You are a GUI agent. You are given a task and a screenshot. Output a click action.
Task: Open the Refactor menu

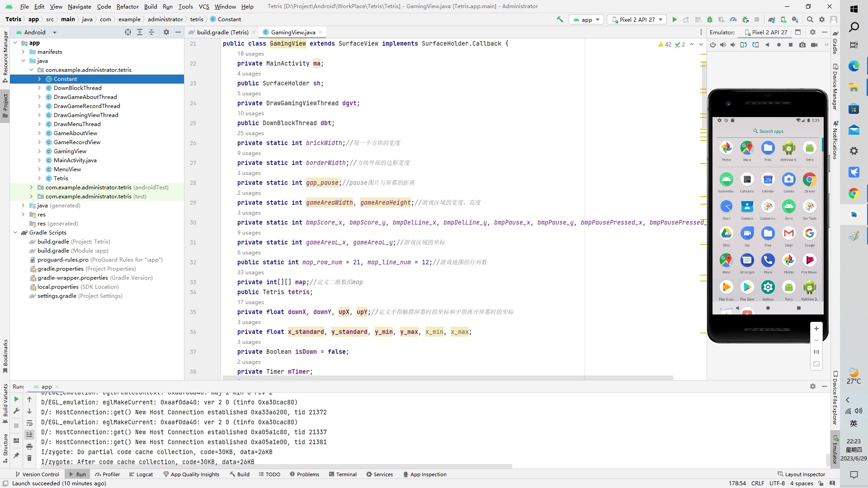[x=127, y=6]
